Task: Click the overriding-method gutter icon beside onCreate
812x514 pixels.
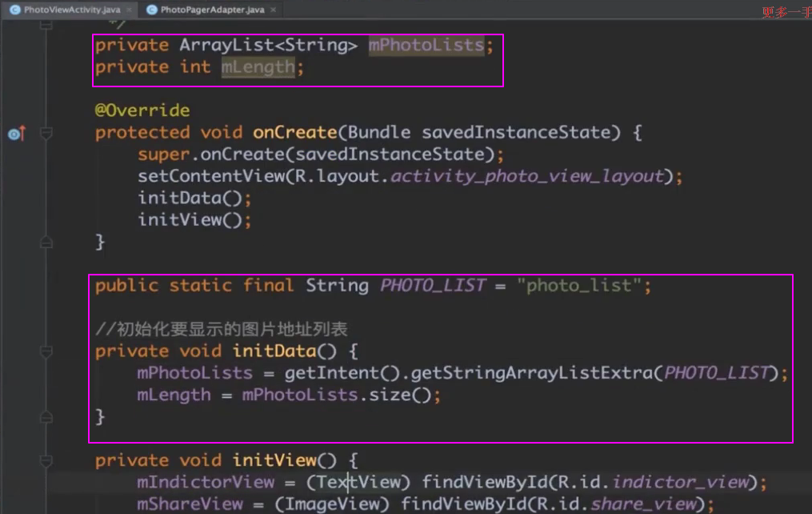Action: 17,135
